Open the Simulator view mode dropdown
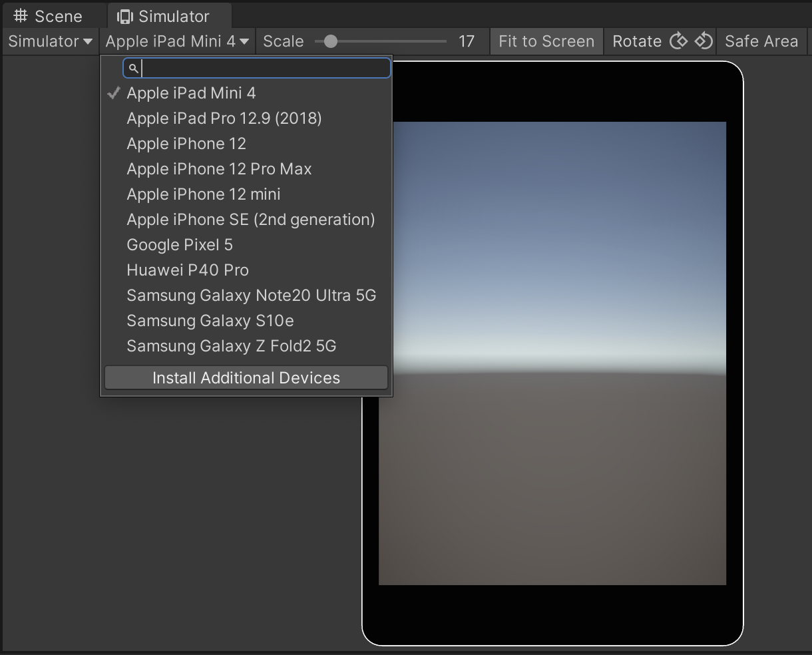 [50, 41]
